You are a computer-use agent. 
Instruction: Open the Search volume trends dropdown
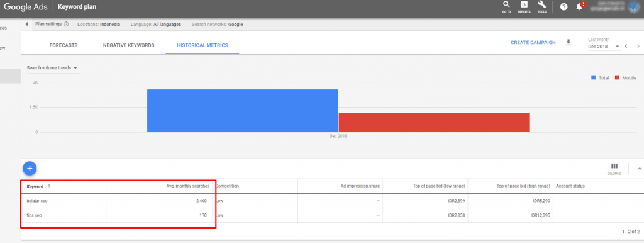pos(52,68)
